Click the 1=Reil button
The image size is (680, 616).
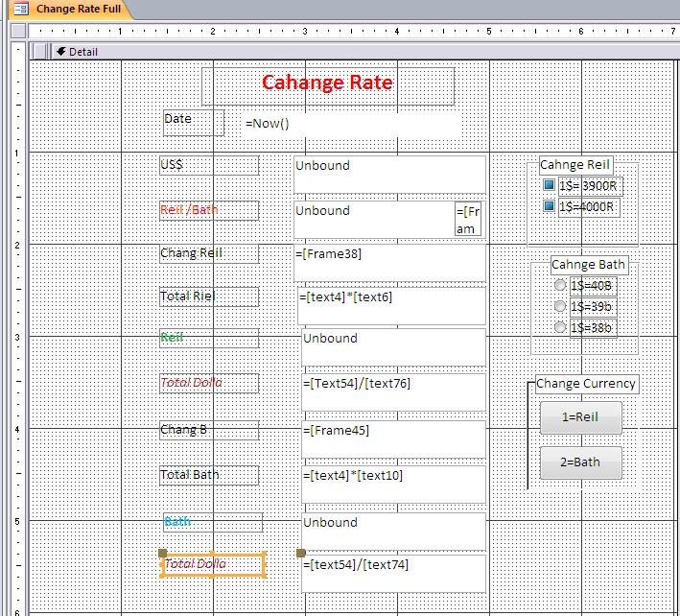click(x=580, y=417)
